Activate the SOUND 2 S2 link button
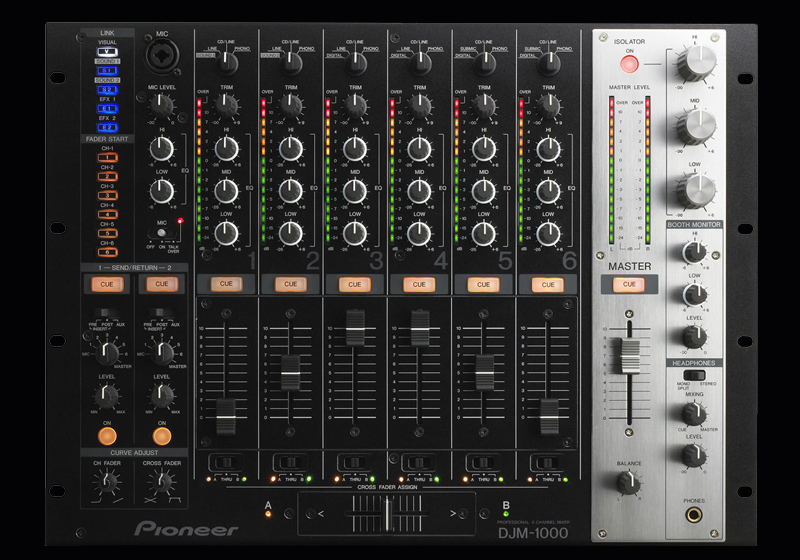Viewport: 800px width, 560px height. 107,90
